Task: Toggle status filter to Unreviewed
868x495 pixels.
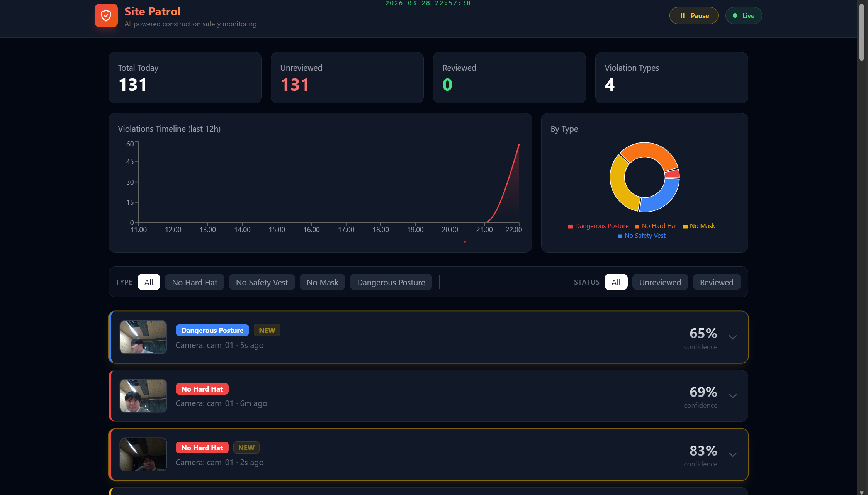Action: (660, 282)
